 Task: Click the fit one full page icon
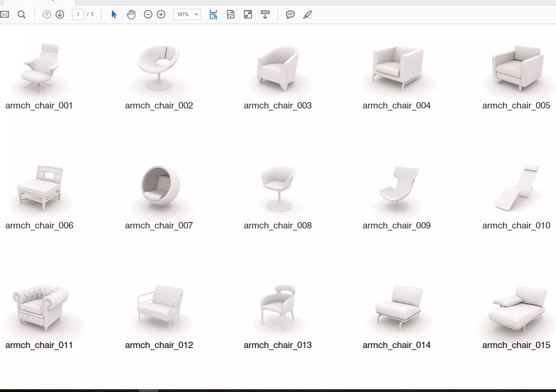click(231, 14)
